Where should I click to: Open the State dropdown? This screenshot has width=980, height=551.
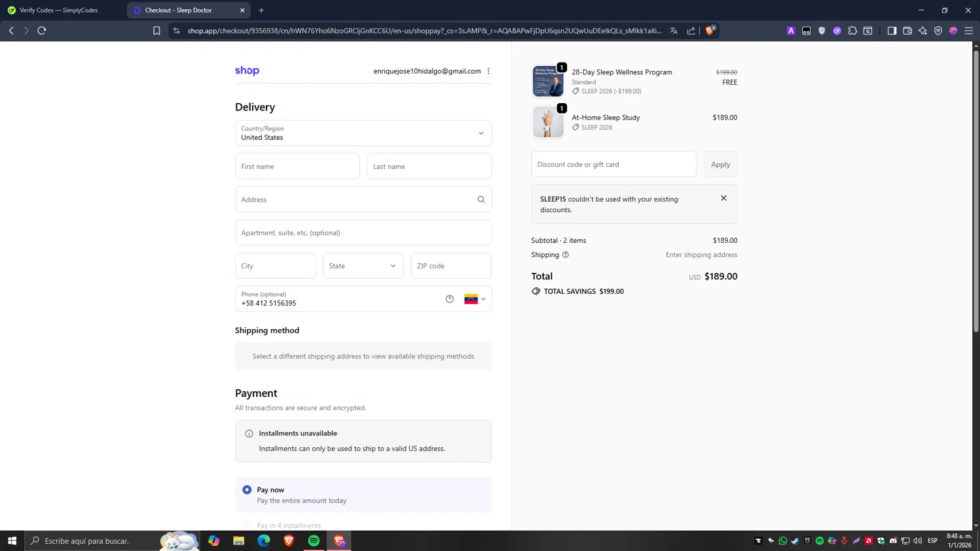363,266
